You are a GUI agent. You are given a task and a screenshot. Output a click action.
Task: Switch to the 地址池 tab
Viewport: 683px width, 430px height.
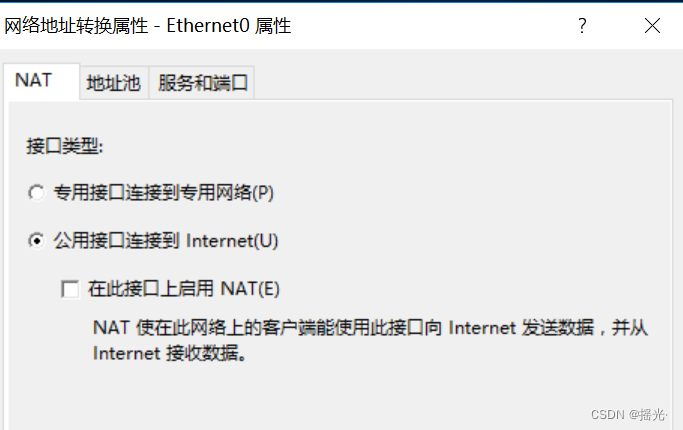point(114,83)
